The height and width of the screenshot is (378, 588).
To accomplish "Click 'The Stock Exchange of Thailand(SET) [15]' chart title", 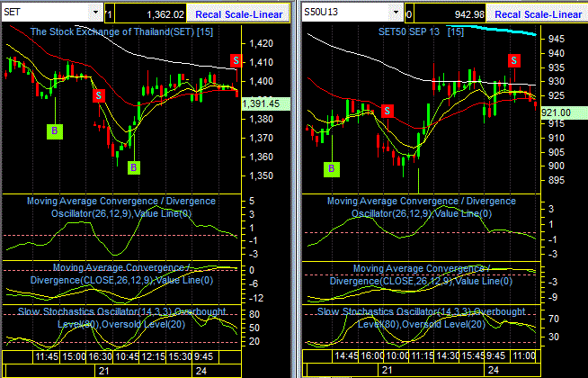I will click(121, 31).
